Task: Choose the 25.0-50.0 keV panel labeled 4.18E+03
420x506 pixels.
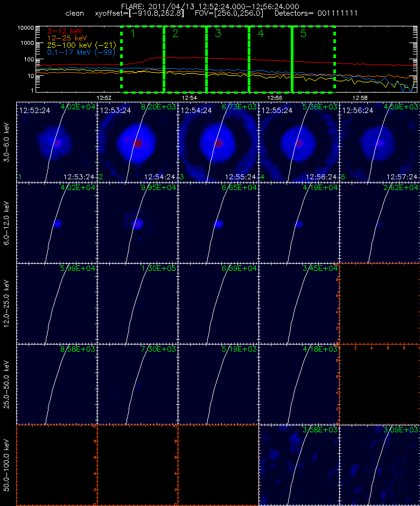Action: click(299, 384)
